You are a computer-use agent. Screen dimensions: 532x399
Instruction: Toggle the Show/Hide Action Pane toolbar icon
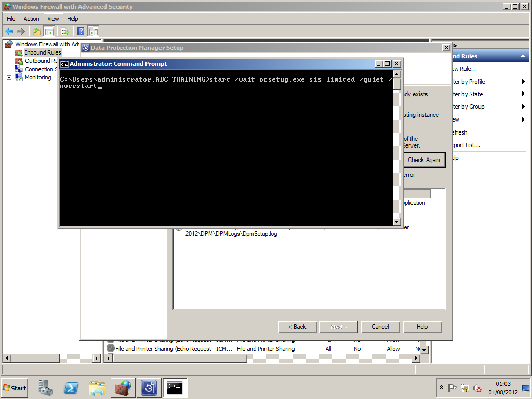[x=94, y=32]
